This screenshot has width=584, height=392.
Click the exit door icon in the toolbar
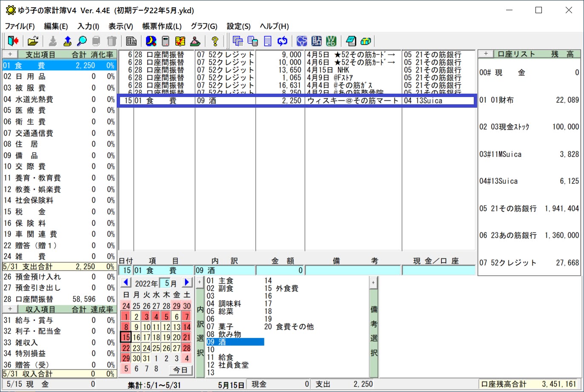(13, 41)
